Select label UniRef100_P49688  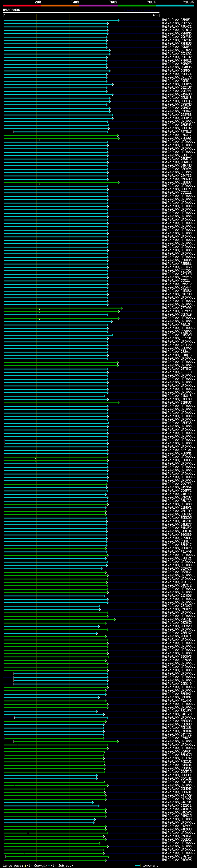coord(177,94)
